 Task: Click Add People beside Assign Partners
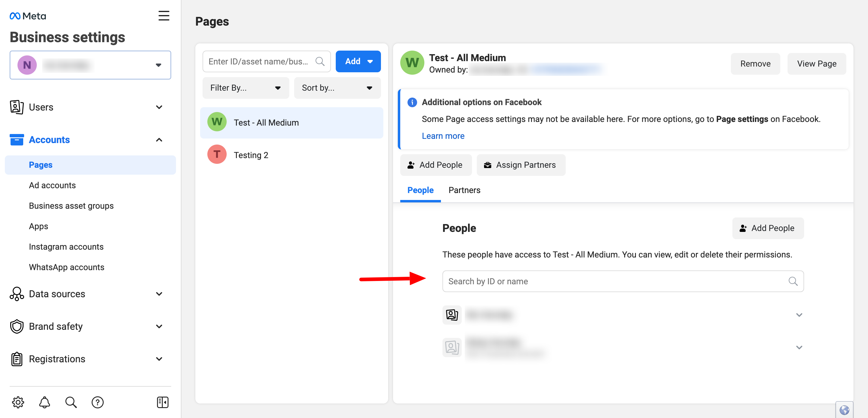(x=436, y=165)
